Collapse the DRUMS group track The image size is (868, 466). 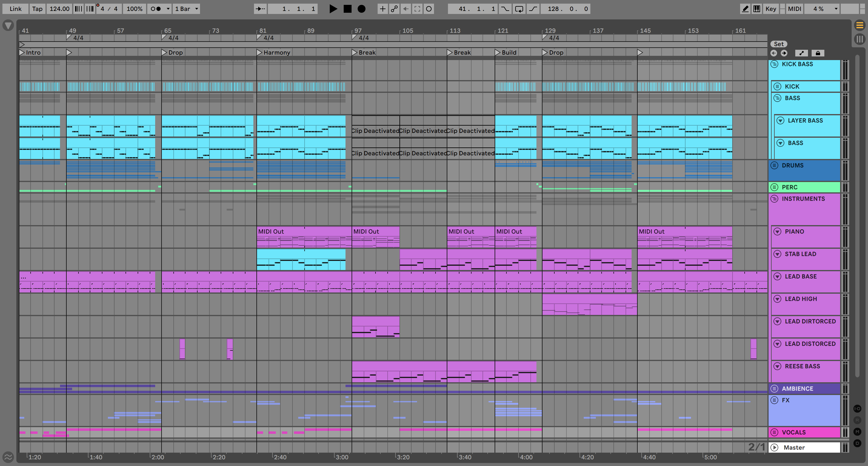[x=774, y=165]
